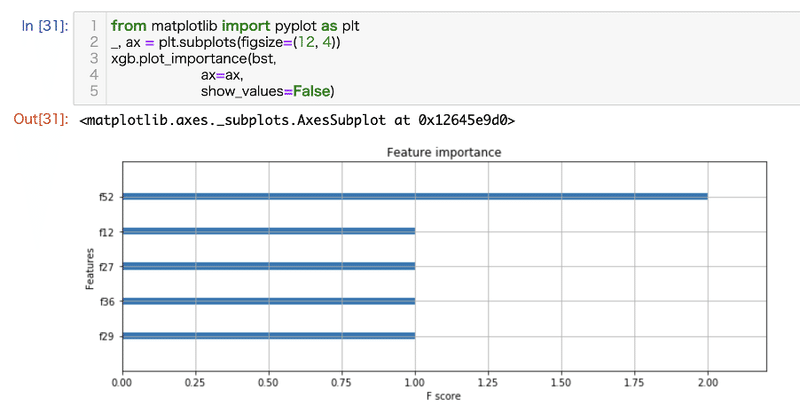Click the Feature importance chart title

pos(443,153)
